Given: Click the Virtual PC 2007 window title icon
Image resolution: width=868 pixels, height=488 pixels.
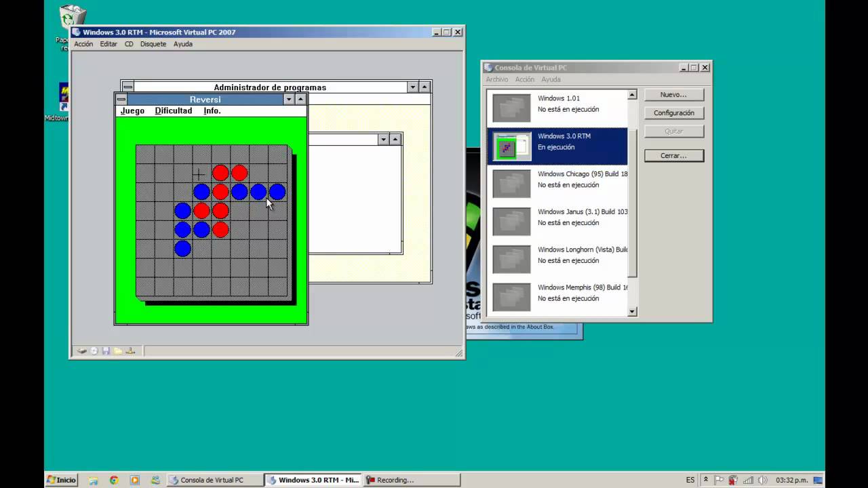Looking at the screenshot, I should pyautogui.click(x=77, y=32).
